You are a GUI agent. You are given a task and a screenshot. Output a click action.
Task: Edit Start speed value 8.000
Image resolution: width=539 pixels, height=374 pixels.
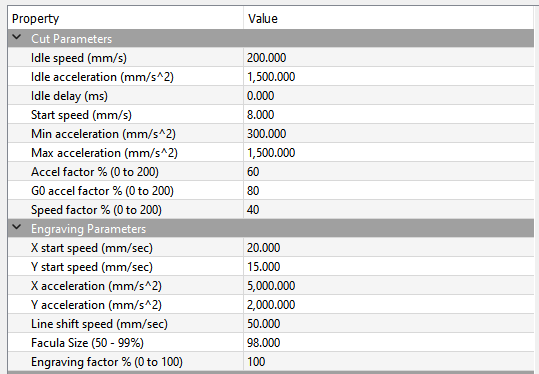click(389, 114)
